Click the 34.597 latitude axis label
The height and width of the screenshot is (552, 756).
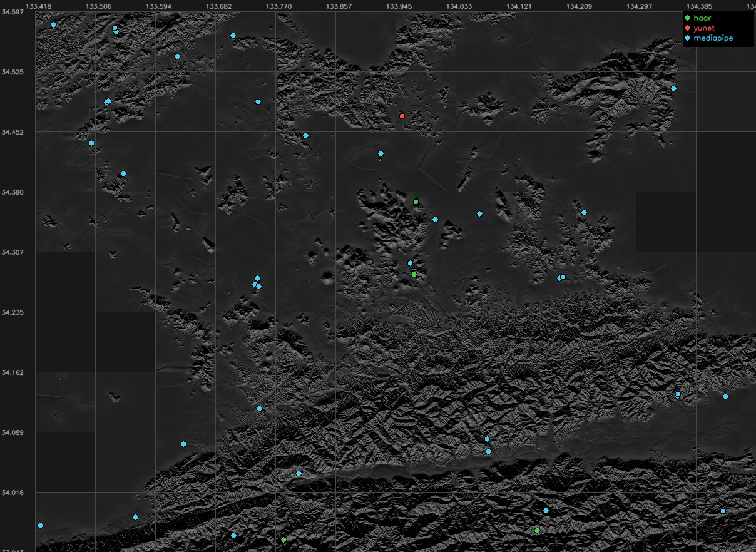click(x=13, y=12)
